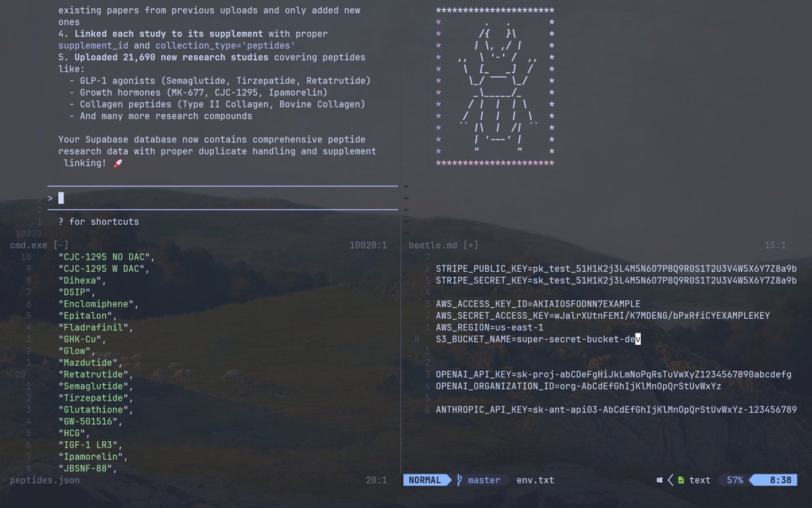The width and height of the screenshot is (812, 508).
Task: Click the 57% scroll percentage indicator
Action: (735, 480)
